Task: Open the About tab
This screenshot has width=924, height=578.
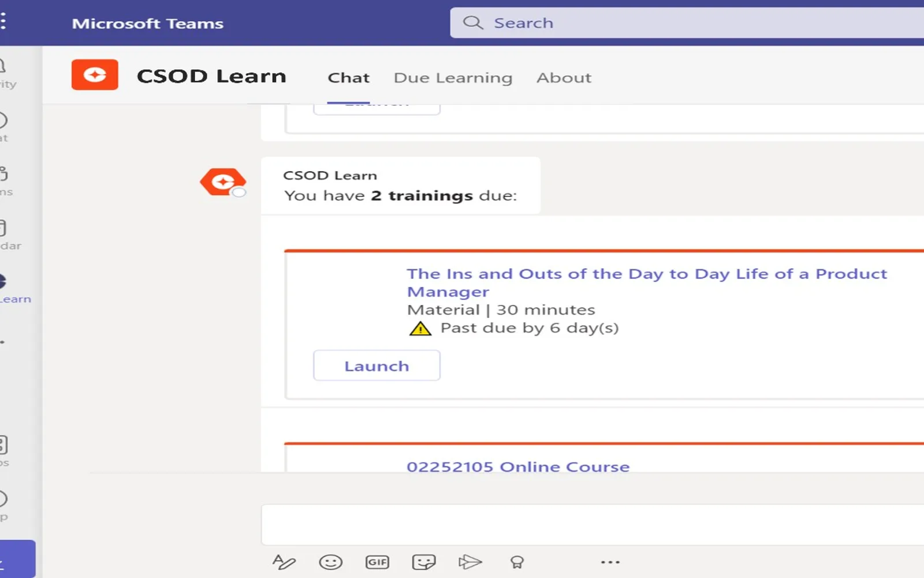Action: click(x=564, y=78)
